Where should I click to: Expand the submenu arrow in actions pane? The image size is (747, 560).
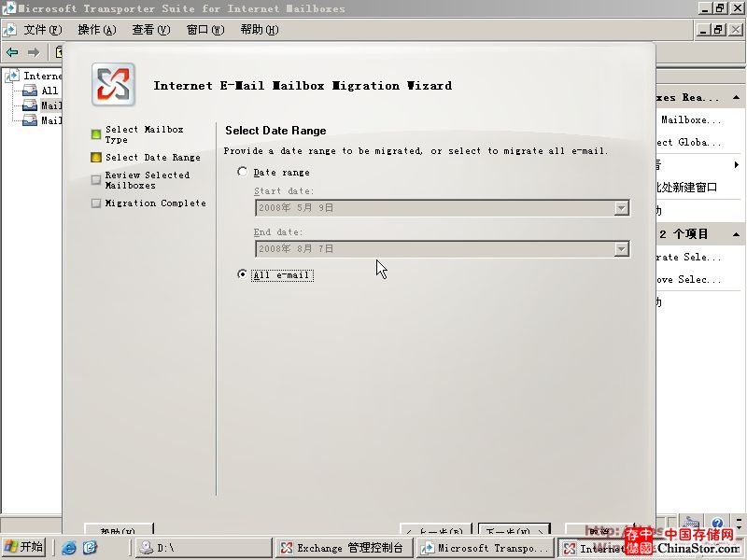(x=737, y=165)
